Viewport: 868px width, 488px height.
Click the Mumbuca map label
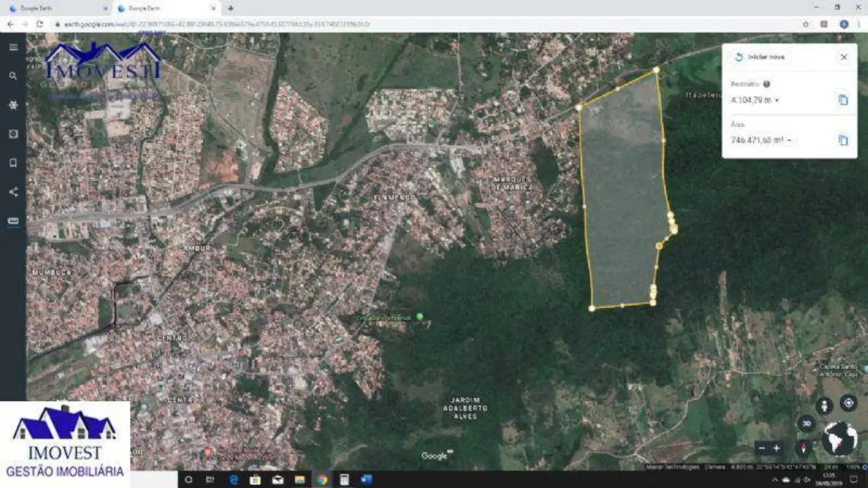52,273
